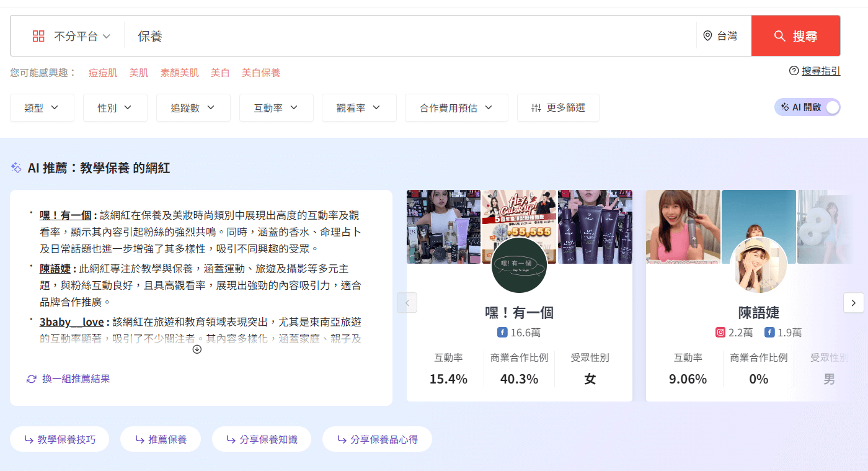Click Facebook icon with 1.9萬 followers
The height and width of the screenshot is (471, 868).
(769, 333)
